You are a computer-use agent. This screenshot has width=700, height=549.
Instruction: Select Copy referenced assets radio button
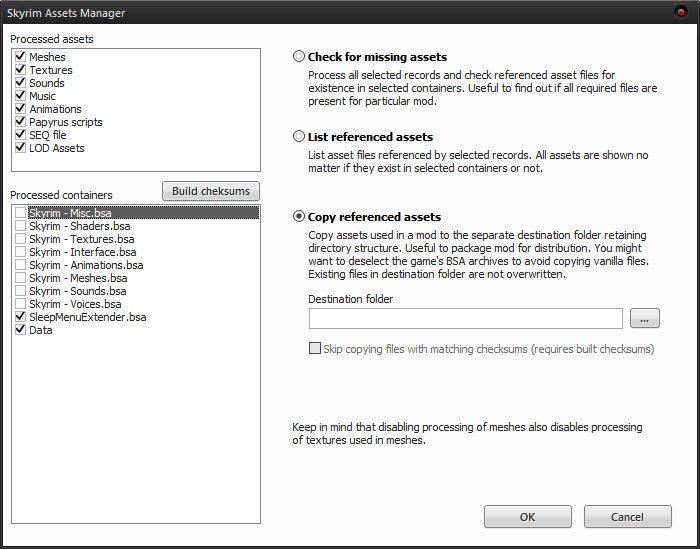299,217
